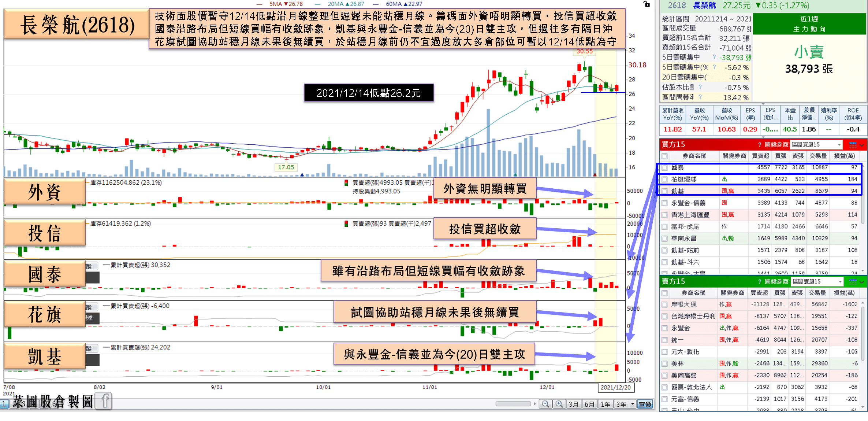
Task: Sort buyers by 損益(萬) column
Action: click(x=844, y=156)
